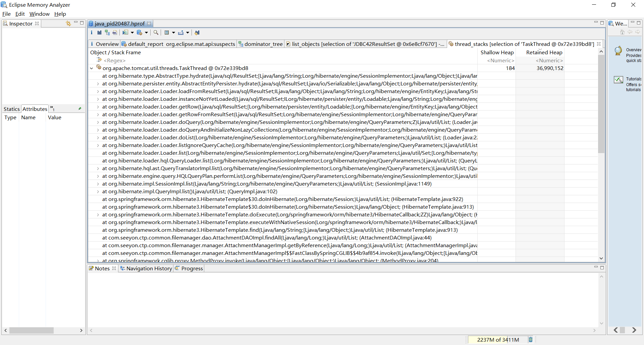Image resolution: width=644 pixels, height=345 pixels.
Task: Switch to the default_report suspects tab
Action: (178, 44)
